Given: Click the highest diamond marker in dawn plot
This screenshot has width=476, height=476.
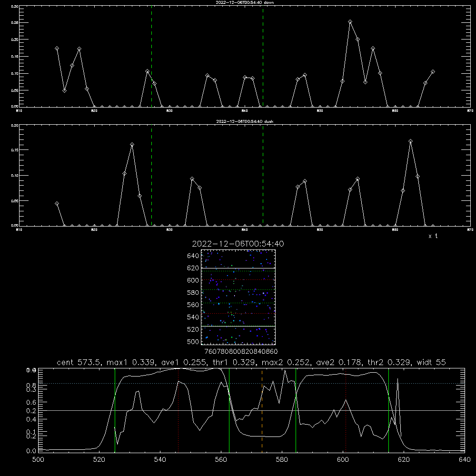Looking at the screenshot, I should (350, 22).
